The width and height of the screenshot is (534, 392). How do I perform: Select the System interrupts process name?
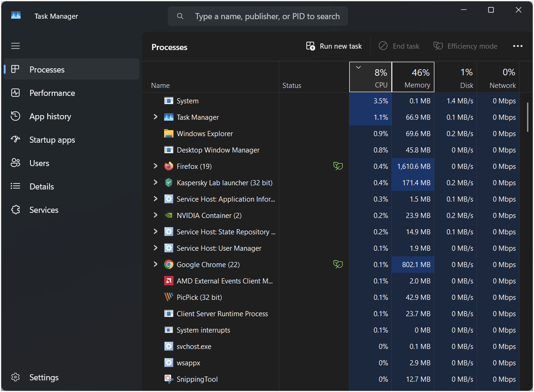click(x=203, y=330)
